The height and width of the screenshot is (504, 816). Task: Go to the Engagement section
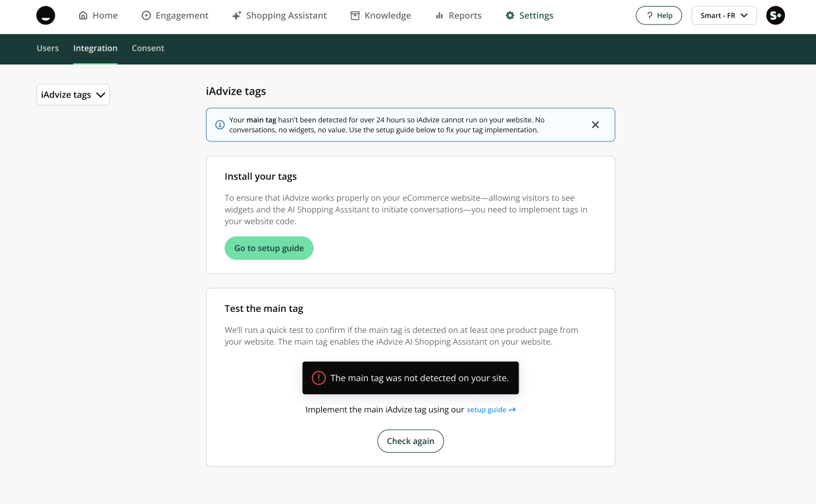tap(175, 16)
